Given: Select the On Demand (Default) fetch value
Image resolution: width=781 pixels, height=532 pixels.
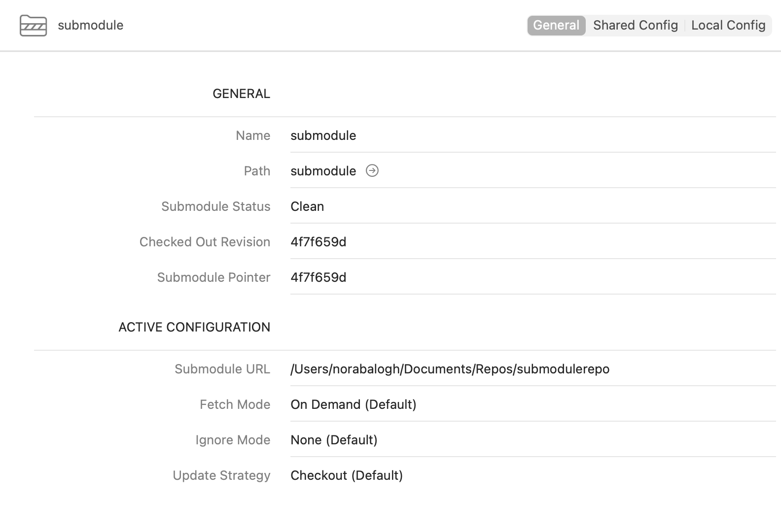Looking at the screenshot, I should pyautogui.click(x=354, y=404).
